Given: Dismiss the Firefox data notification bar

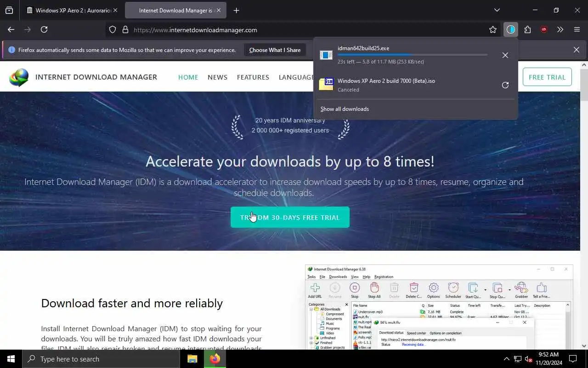Looking at the screenshot, I should pyautogui.click(x=576, y=50).
